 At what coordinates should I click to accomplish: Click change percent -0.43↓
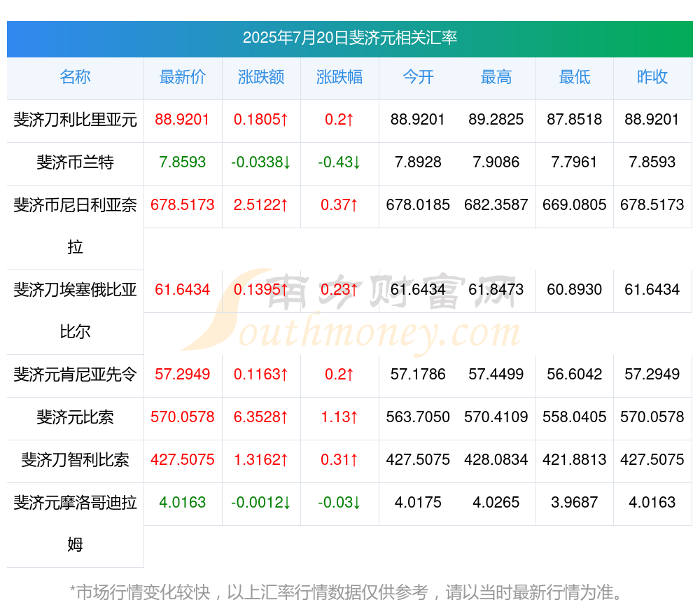[x=339, y=162]
